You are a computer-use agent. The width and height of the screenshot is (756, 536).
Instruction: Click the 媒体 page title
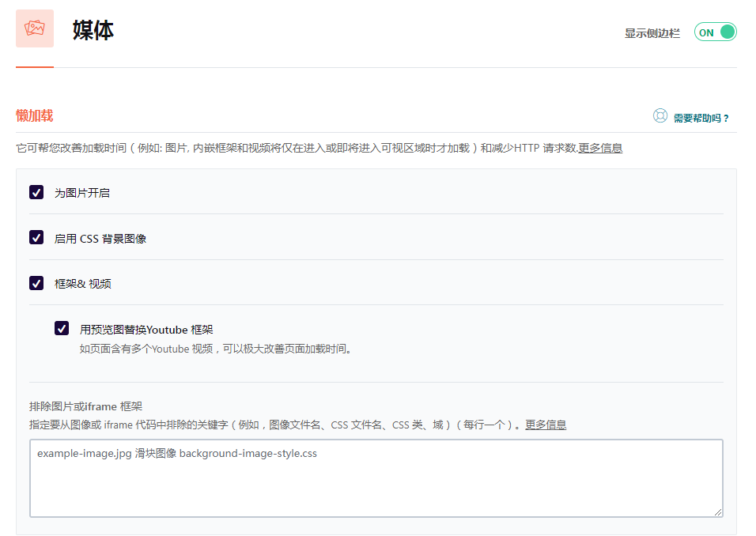[x=93, y=31]
